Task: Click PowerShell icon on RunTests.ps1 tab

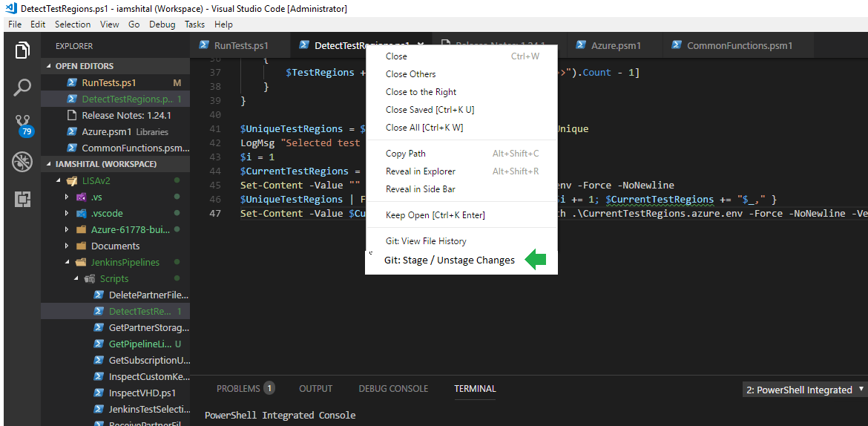Action: click(x=204, y=45)
